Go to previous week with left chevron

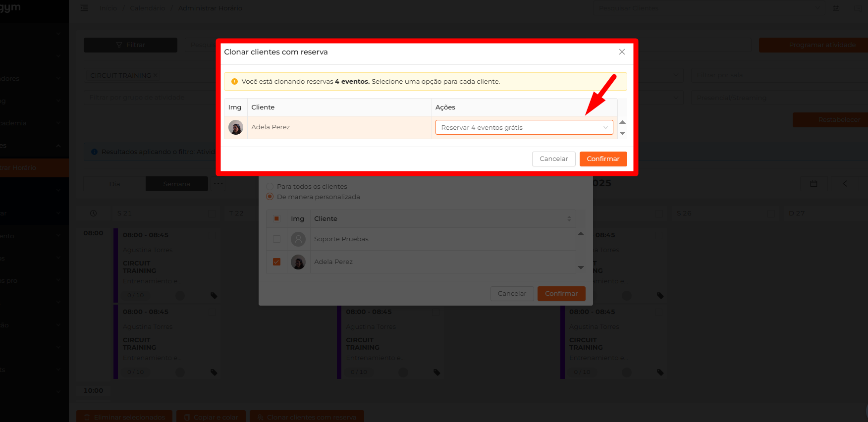click(x=845, y=184)
